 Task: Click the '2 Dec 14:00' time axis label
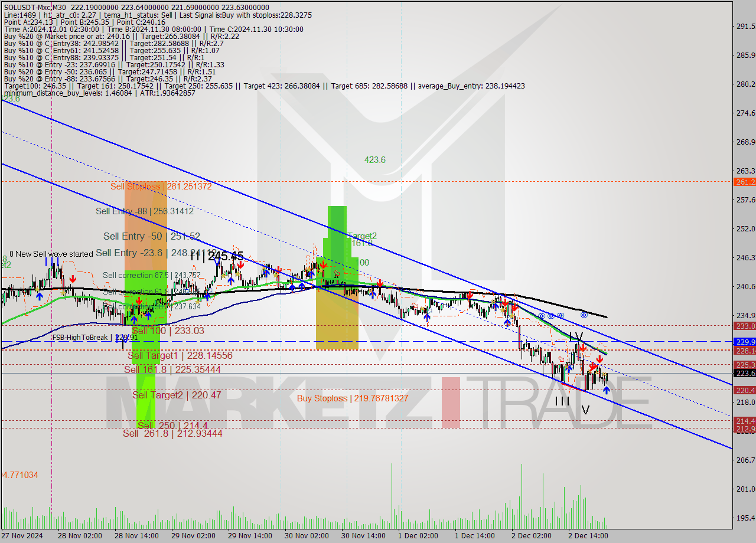pyautogui.click(x=588, y=536)
